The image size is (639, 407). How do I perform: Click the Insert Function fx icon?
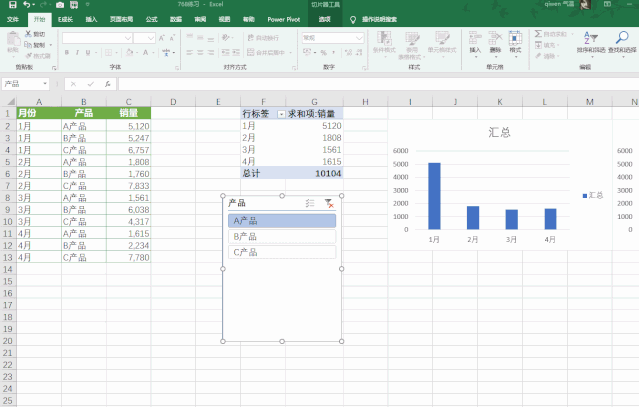(x=107, y=84)
